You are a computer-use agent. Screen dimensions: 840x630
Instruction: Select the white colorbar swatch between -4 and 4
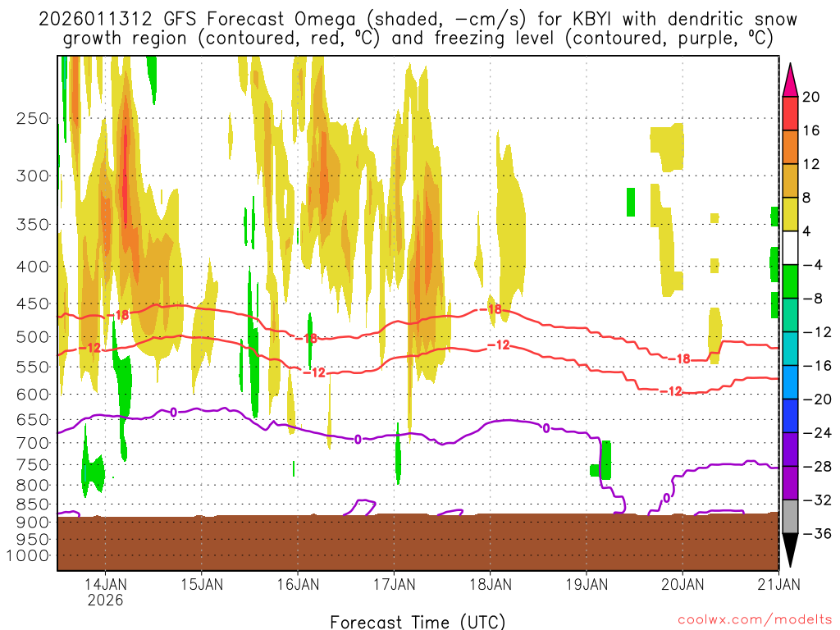tap(790, 248)
